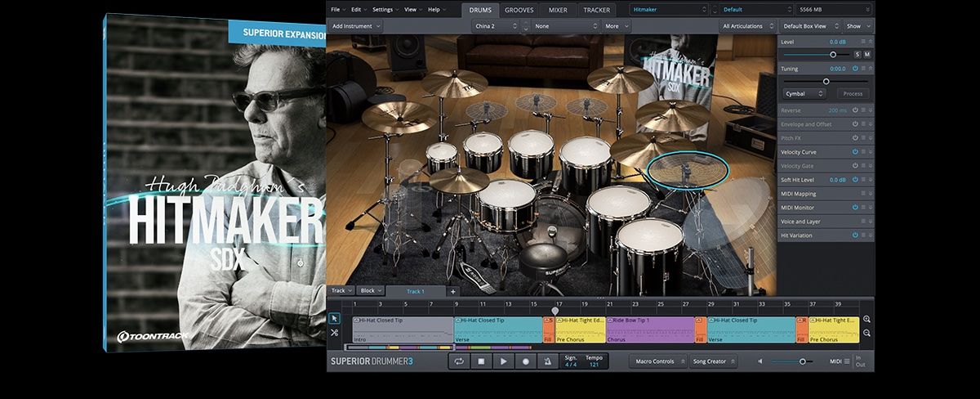This screenshot has height=399, width=980.
Task: Open the Edit menu
Action: tap(359, 9)
